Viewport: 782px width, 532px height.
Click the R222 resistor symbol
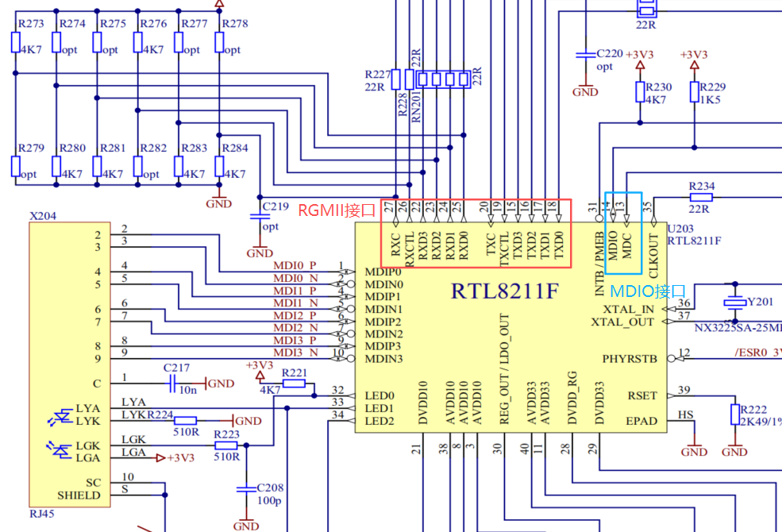pos(734,414)
